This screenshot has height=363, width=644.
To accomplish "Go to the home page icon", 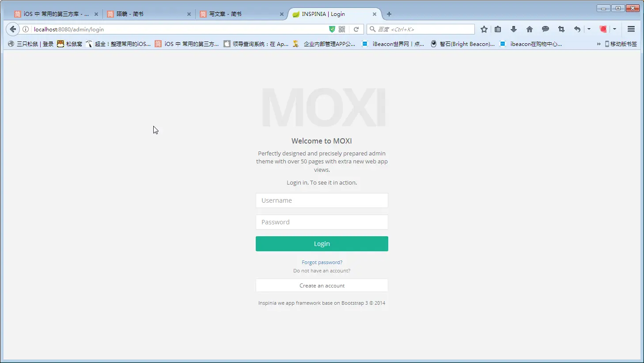I will point(530,29).
